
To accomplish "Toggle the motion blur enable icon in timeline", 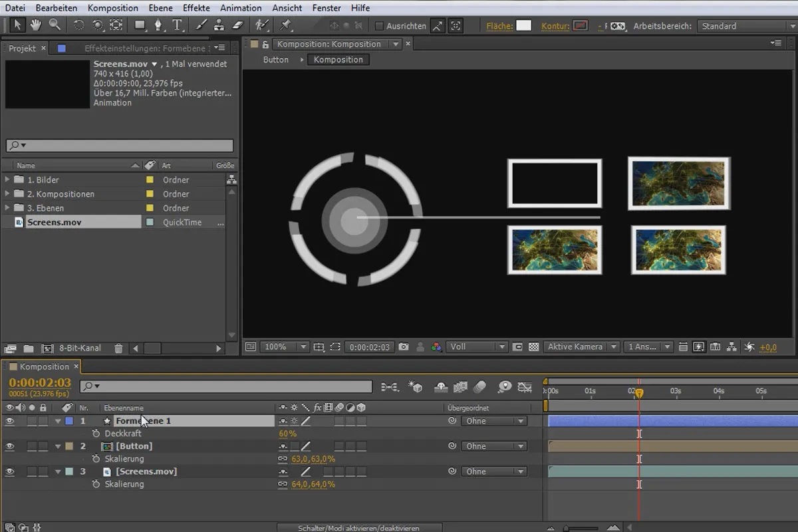I will click(x=480, y=386).
